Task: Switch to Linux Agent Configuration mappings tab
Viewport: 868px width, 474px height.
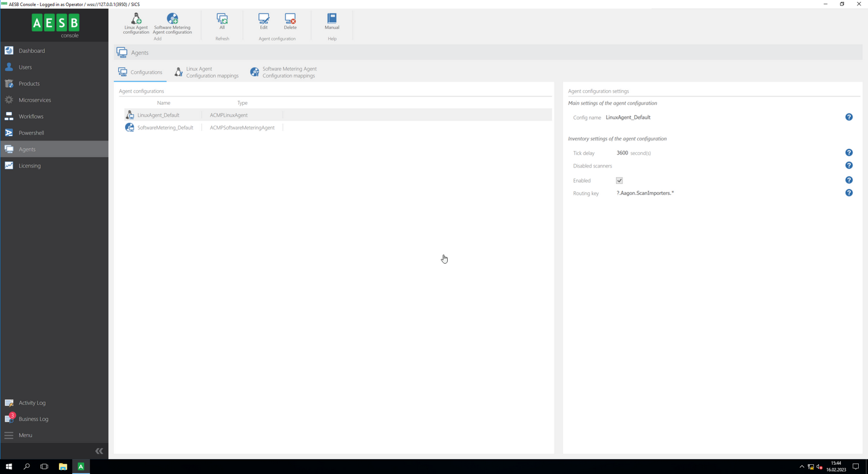Action: click(x=206, y=72)
